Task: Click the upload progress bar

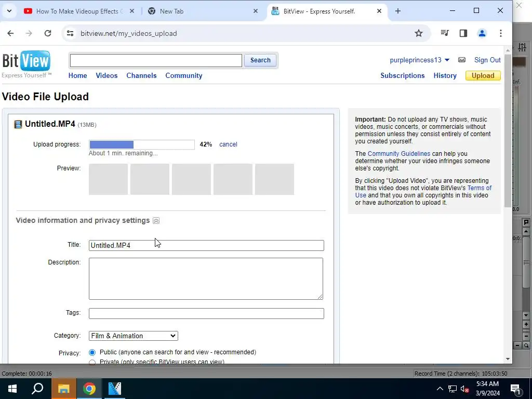Action: pos(142,144)
